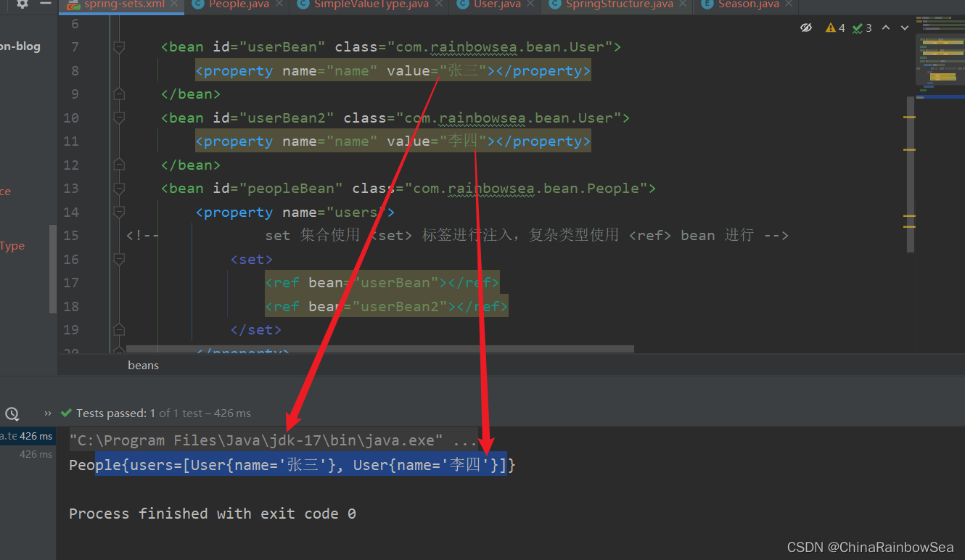The image size is (965, 560).
Task: Click 'Process finished with exit code 0'
Action: (x=213, y=514)
